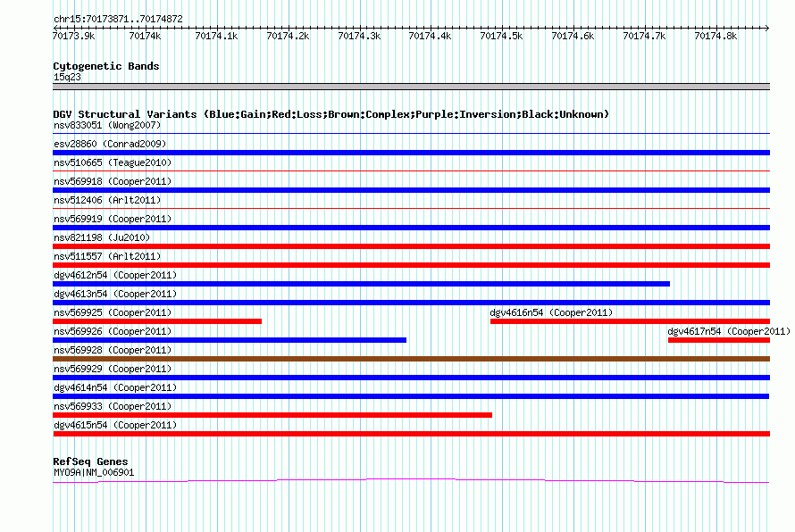Click the 70173.9k ruler tick label
The image size is (795, 532).
click(73, 36)
